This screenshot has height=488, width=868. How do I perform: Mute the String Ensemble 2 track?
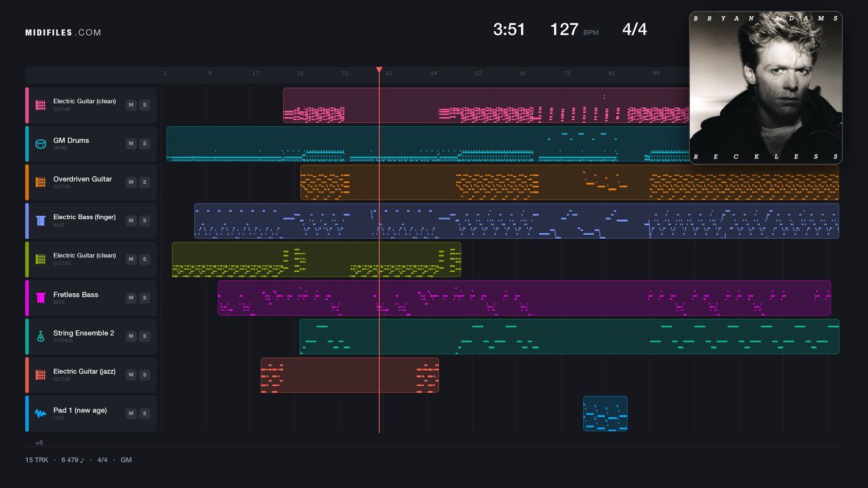131,337
